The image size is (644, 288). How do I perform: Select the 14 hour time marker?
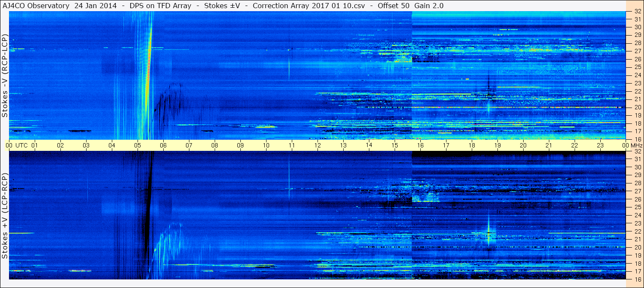369,145
